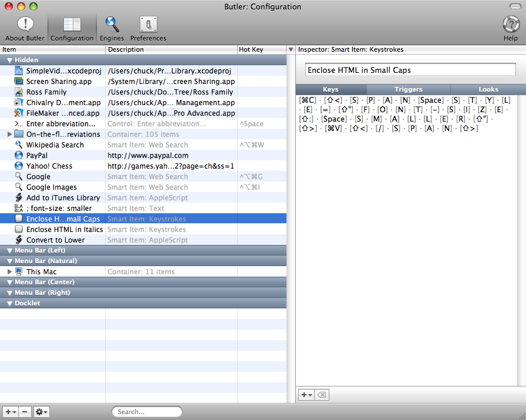The height and width of the screenshot is (420, 526).
Task: Click the [⌘C] keystroke in the Keys list
Action: [x=308, y=100]
